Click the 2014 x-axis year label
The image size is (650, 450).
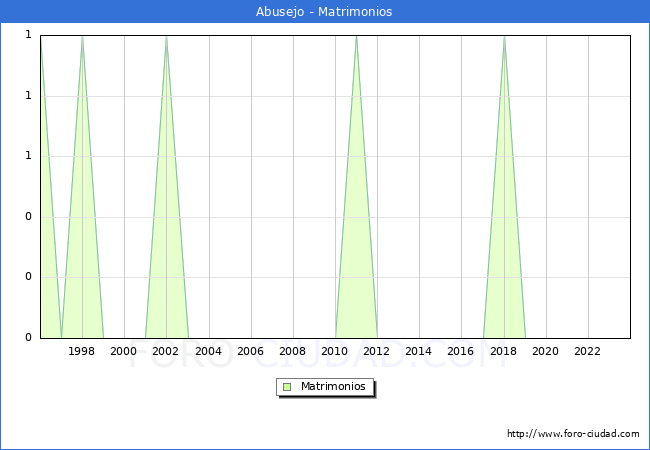[x=419, y=351]
